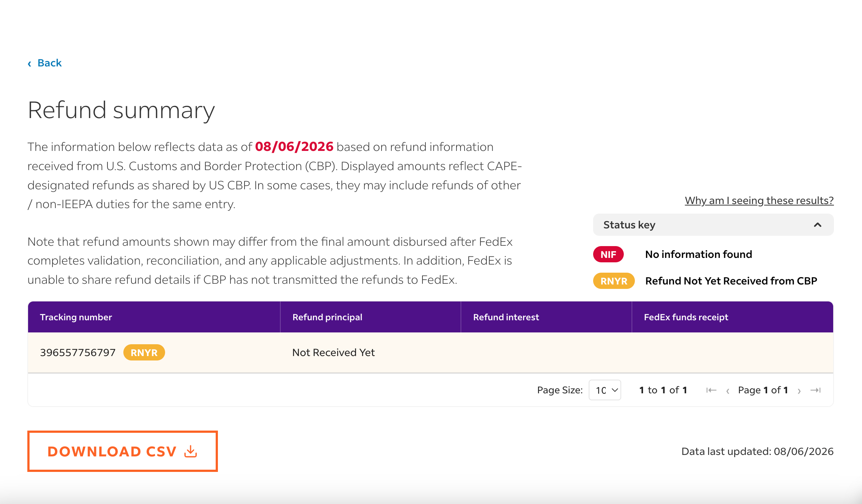Select tracking number 396557756797 row
Screen dimensions: 862x504
[x=431, y=352]
